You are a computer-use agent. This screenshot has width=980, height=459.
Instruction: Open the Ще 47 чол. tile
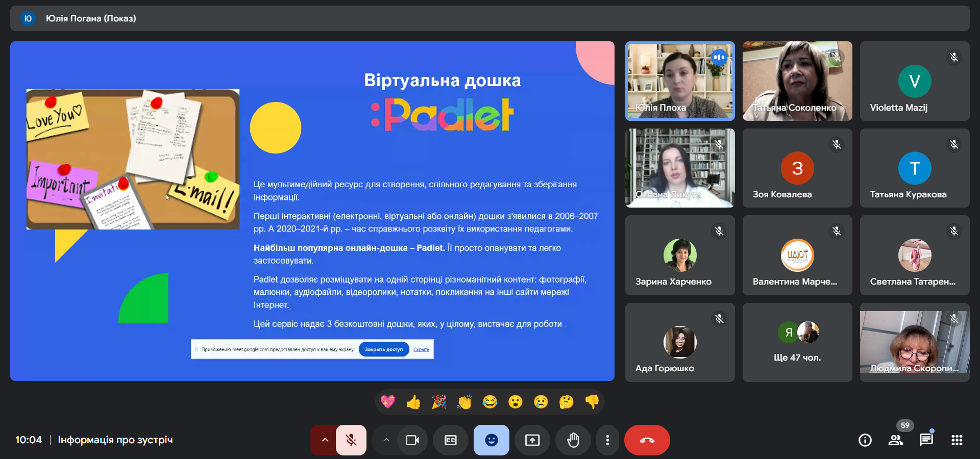pos(797,342)
